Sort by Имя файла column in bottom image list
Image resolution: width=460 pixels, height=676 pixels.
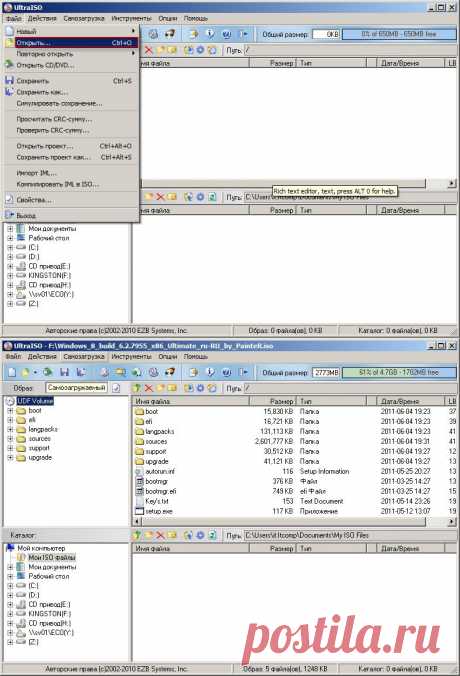191,401
